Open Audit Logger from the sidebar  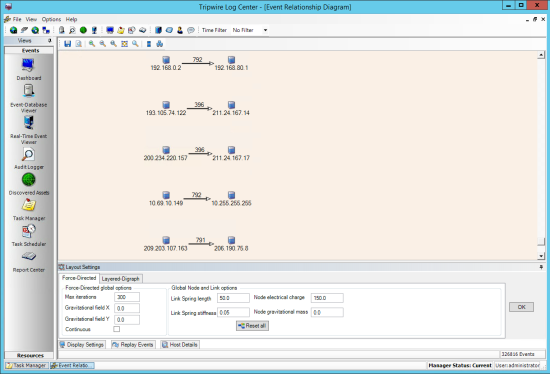click(28, 158)
